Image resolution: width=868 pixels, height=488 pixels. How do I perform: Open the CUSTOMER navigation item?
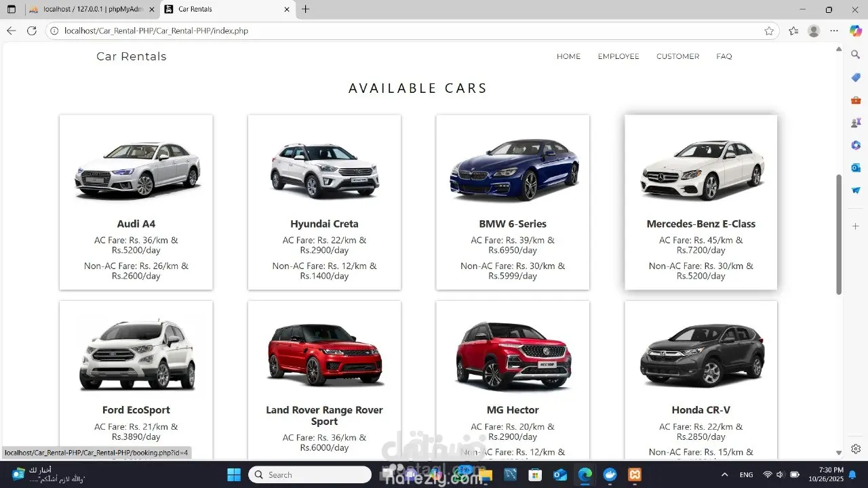(x=677, y=56)
